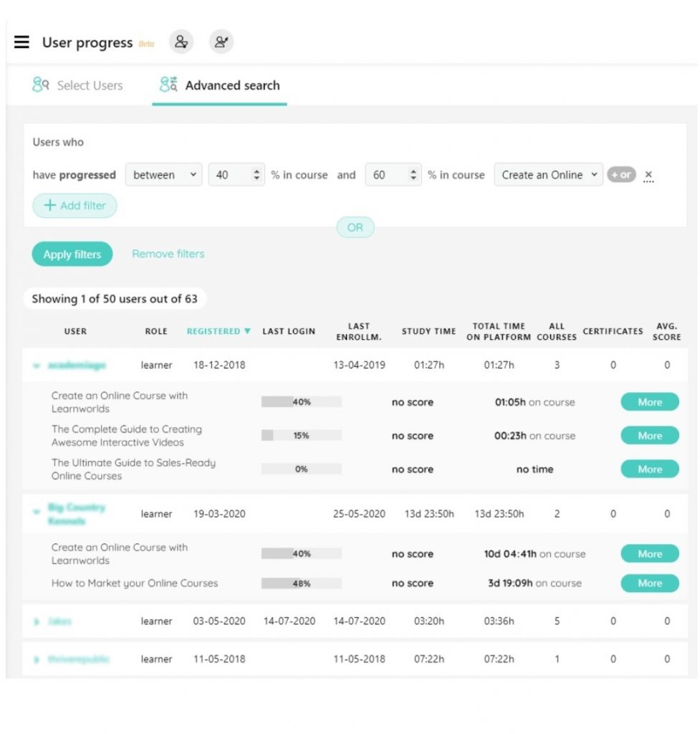Expand the user row registered 11-05-2018
This screenshot has height=734, width=700.
click(x=36, y=659)
